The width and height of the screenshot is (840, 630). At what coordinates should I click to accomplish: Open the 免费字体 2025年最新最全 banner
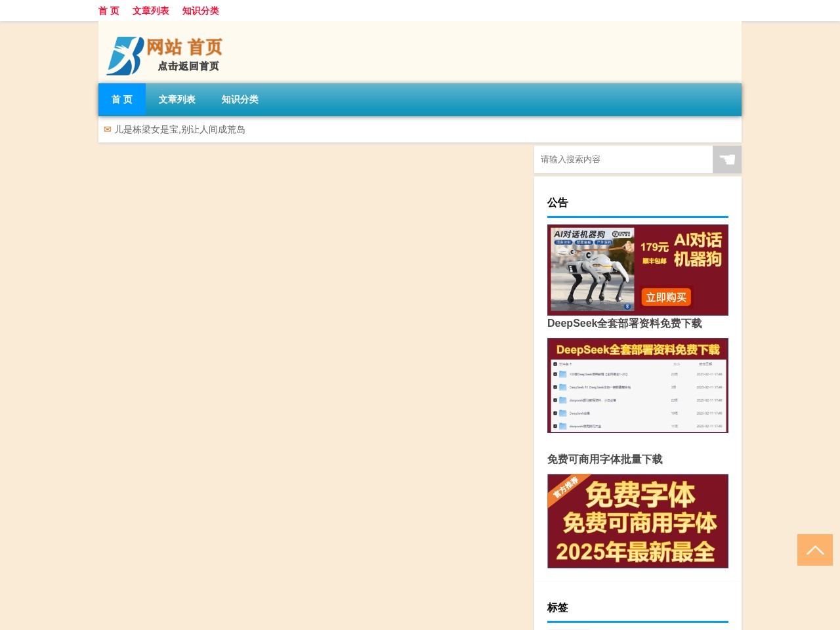coord(638,521)
